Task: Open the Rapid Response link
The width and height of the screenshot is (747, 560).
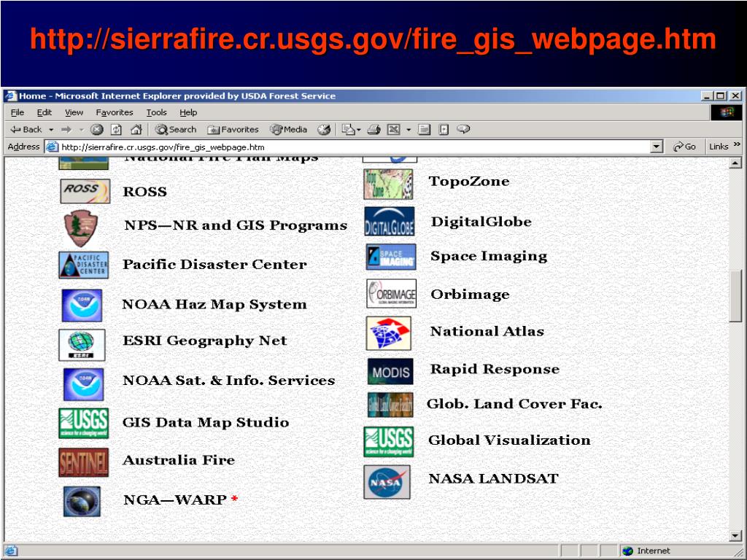Action: (x=495, y=370)
